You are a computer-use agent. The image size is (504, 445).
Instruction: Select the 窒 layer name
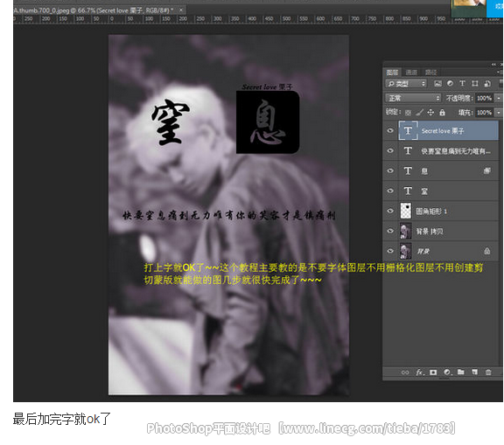[x=424, y=191]
